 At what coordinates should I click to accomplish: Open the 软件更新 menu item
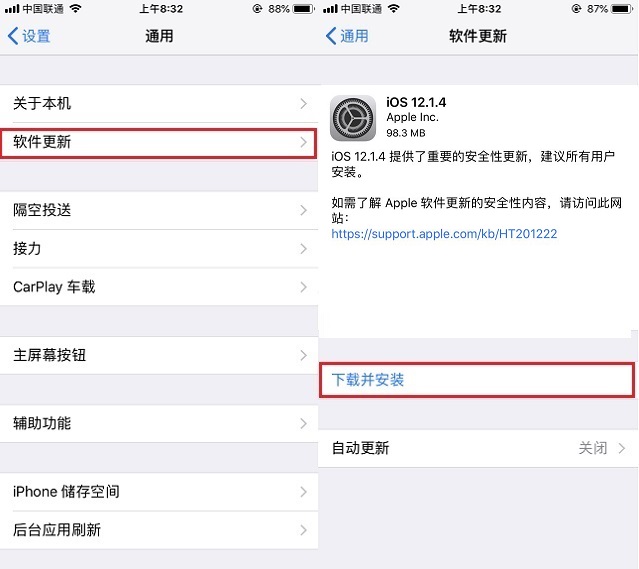(x=159, y=142)
